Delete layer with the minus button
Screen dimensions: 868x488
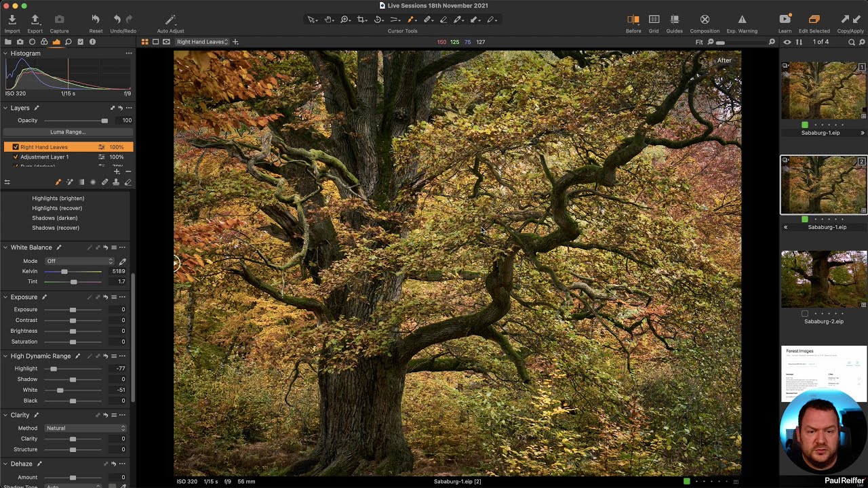[x=127, y=171]
